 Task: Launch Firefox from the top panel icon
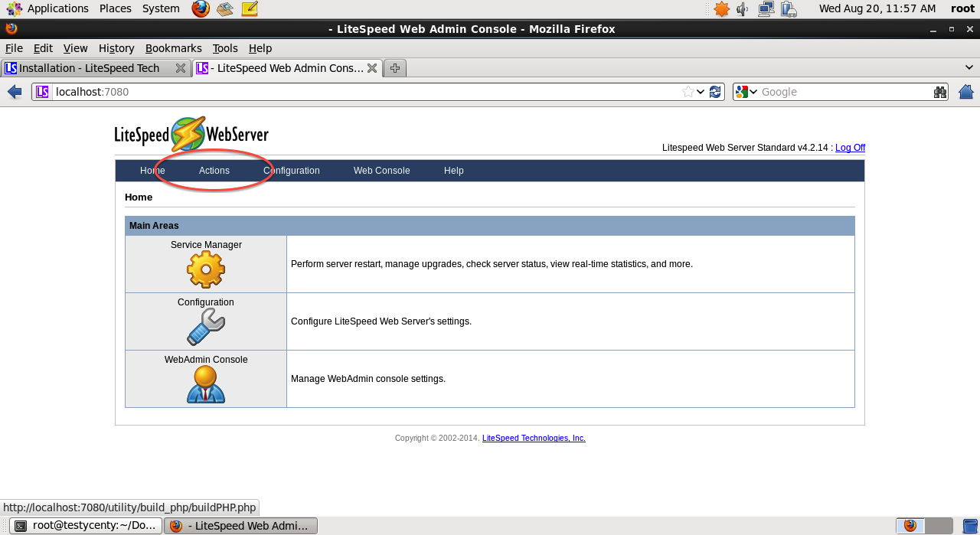point(201,8)
